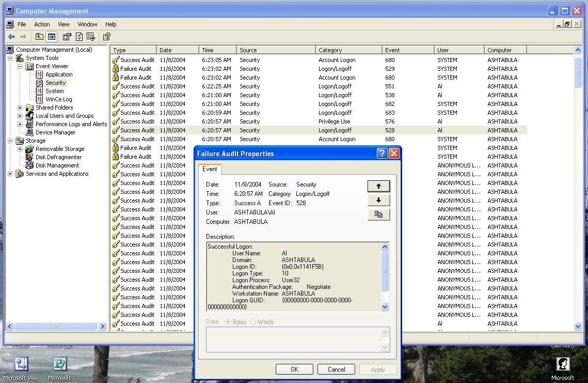Toggle the Show/Hide Console Tree icon
The height and width of the screenshot is (383, 588).
point(52,37)
